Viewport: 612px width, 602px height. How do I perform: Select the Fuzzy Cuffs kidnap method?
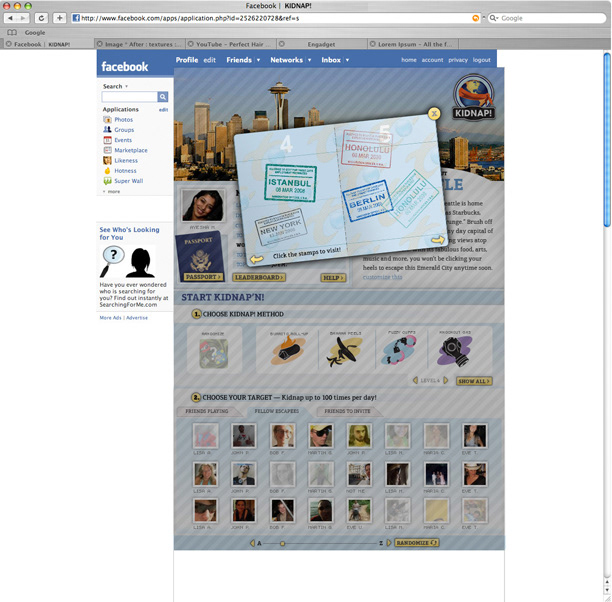click(402, 349)
